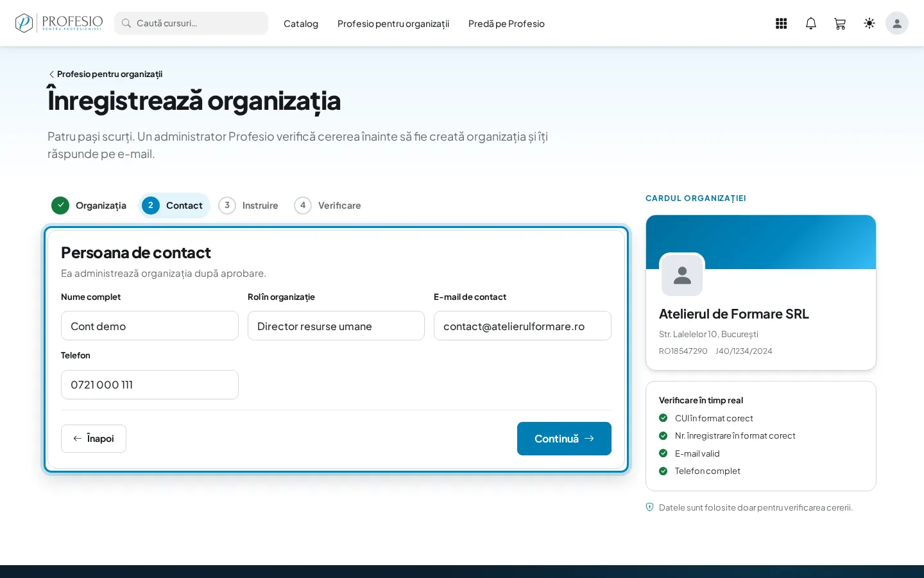Click the Atelierul de Formare SRL name

point(734,314)
